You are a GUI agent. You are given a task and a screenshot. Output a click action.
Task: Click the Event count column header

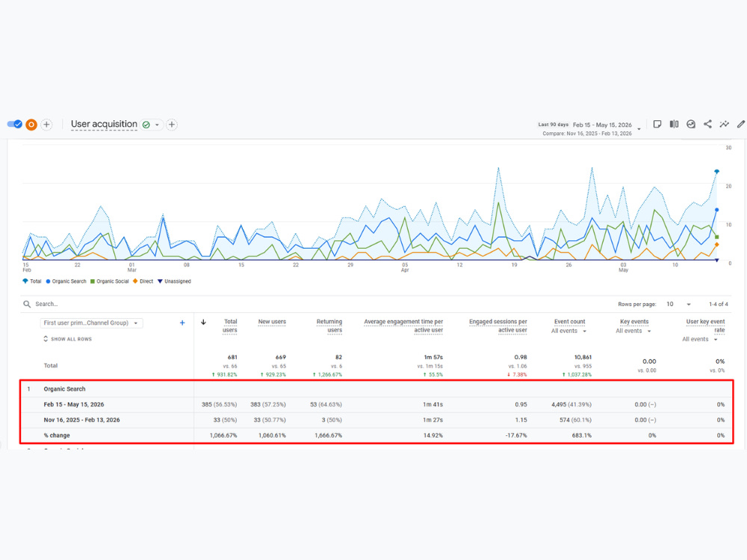point(570,322)
